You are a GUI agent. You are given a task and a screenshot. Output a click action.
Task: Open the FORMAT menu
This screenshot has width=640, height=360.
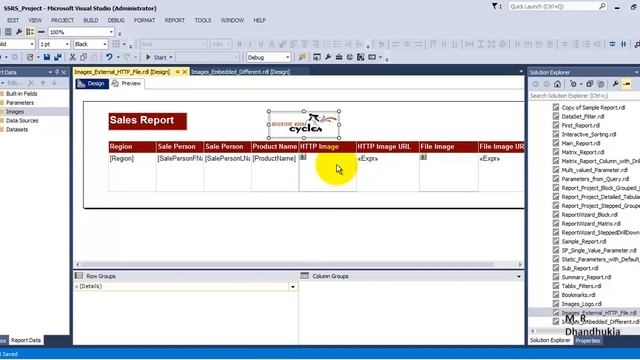click(144, 20)
